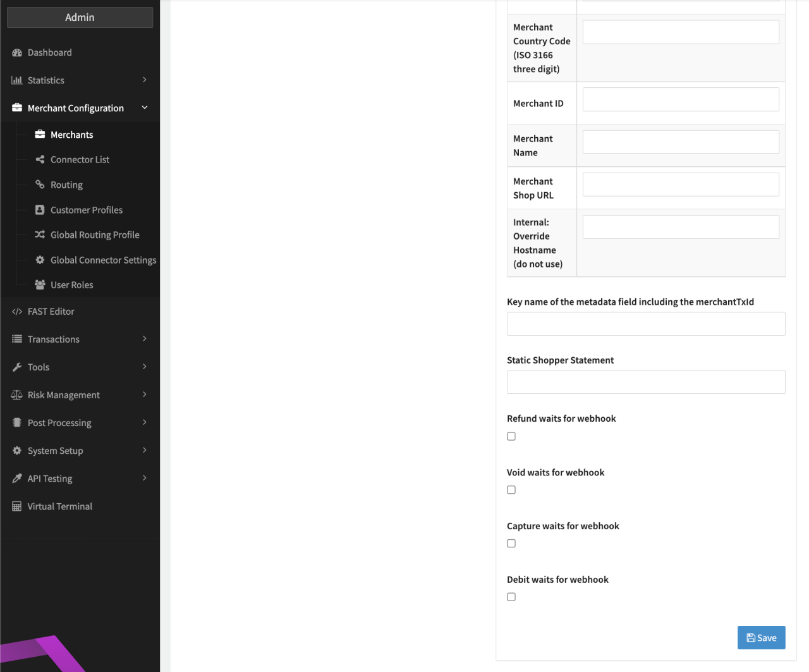Focus the Static Shopper Statement field
This screenshot has width=809, height=672.
(x=646, y=382)
